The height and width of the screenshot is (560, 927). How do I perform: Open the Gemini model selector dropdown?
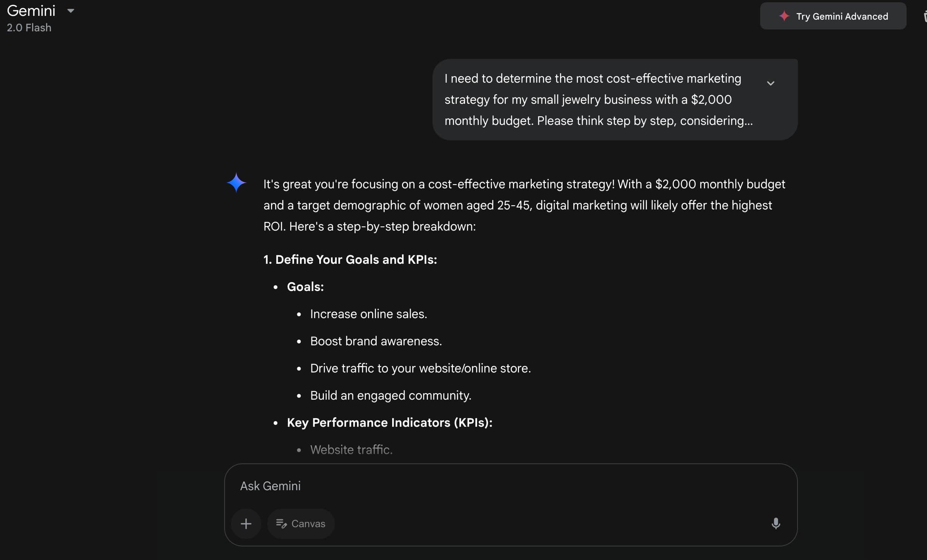pyautogui.click(x=71, y=11)
